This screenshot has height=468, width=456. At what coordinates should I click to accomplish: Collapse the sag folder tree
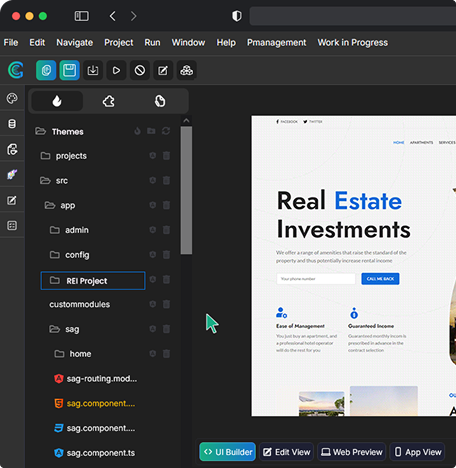(x=54, y=329)
